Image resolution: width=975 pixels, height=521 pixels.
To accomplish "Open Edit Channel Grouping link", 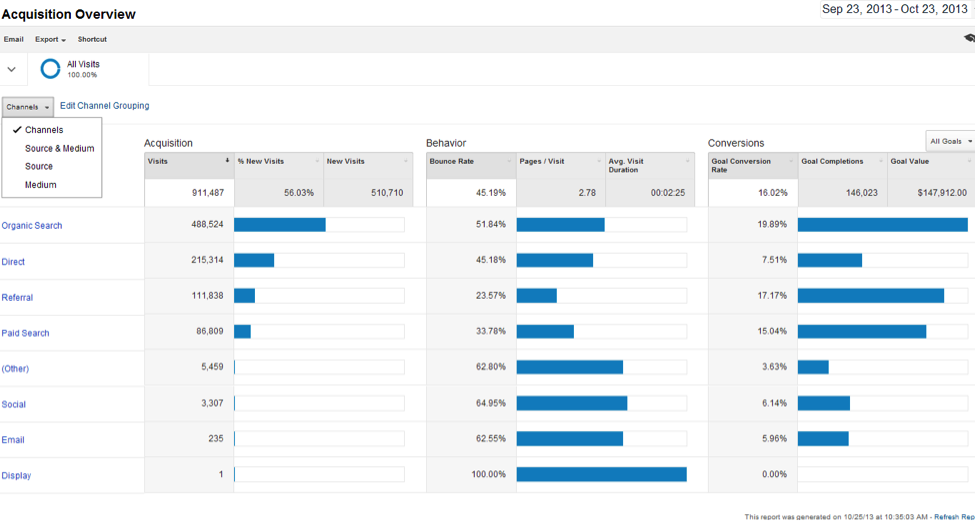I will coord(104,106).
